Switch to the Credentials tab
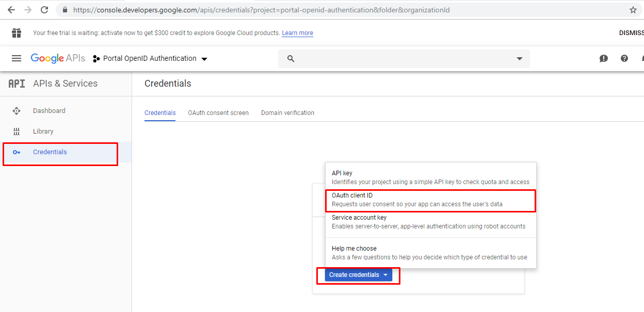Image resolution: width=644 pixels, height=312 pixels. pos(160,113)
